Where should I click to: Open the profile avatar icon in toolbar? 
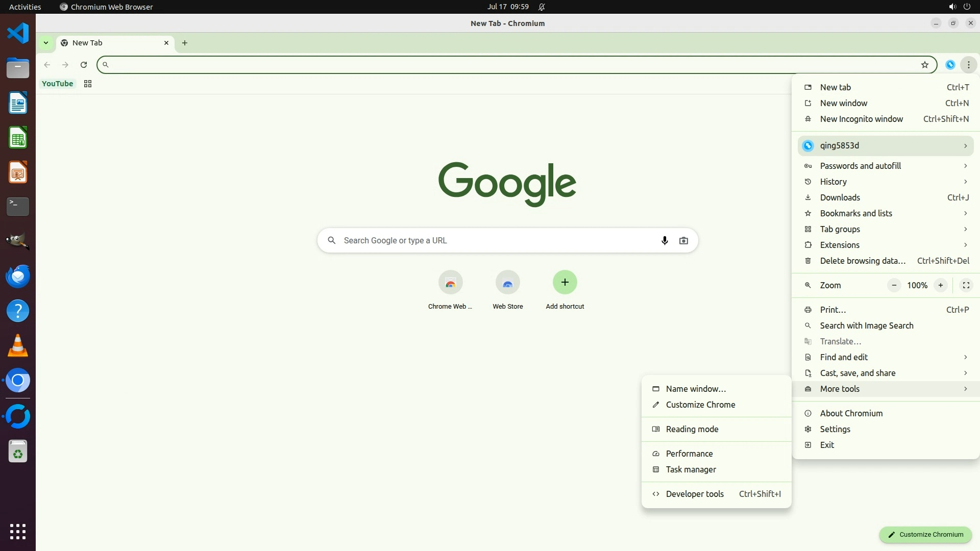point(950,65)
